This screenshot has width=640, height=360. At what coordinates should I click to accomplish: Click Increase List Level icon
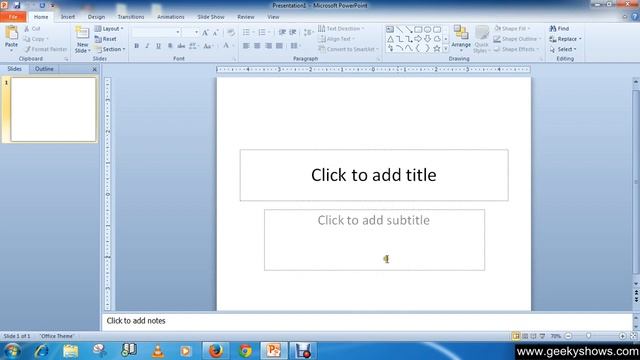(293, 32)
